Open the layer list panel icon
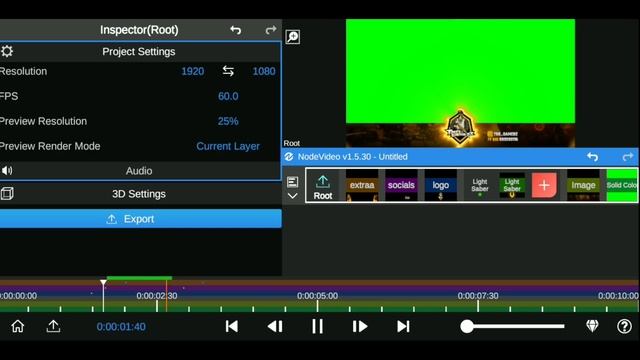This screenshot has height=360, width=640. click(292, 182)
